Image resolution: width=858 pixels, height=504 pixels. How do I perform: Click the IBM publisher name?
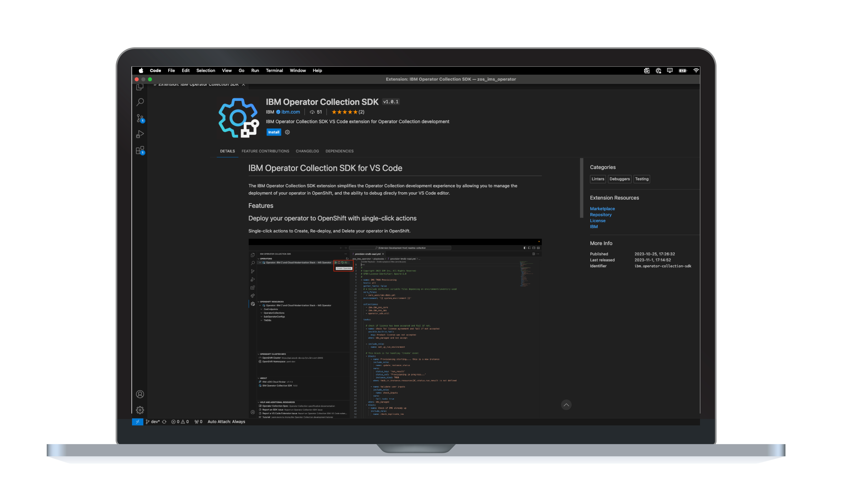(x=270, y=112)
